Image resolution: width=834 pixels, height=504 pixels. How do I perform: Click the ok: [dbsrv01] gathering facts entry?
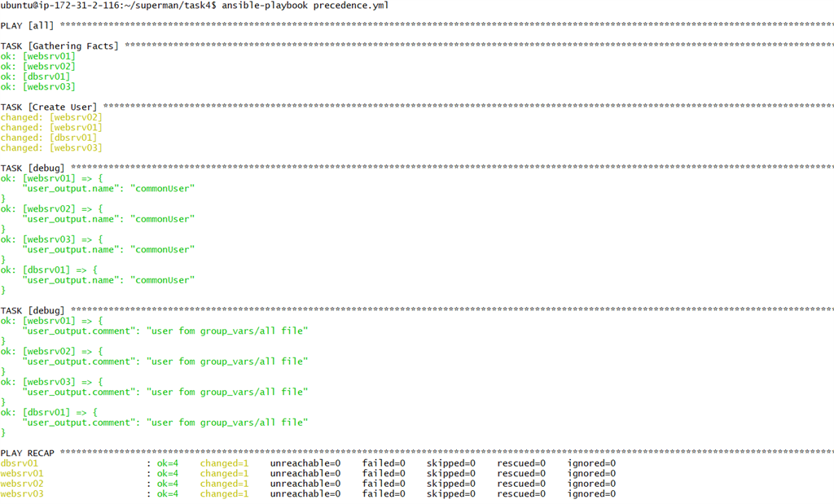click(x=35, y=76)
